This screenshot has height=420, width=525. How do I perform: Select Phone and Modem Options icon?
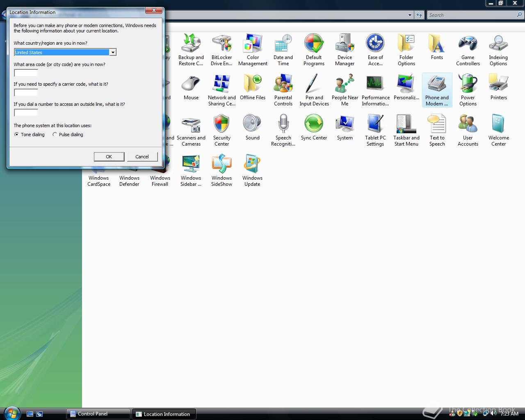[437, 90]
